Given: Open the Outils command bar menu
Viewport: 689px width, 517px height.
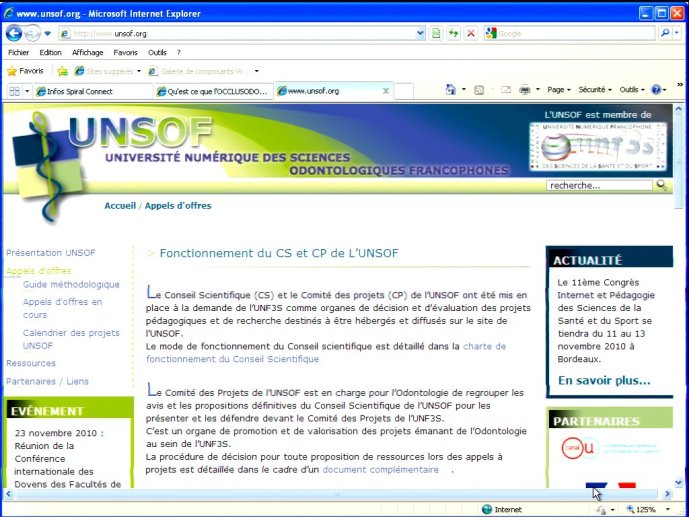Looking at the screenshot, I should click(x=632, y=90).
